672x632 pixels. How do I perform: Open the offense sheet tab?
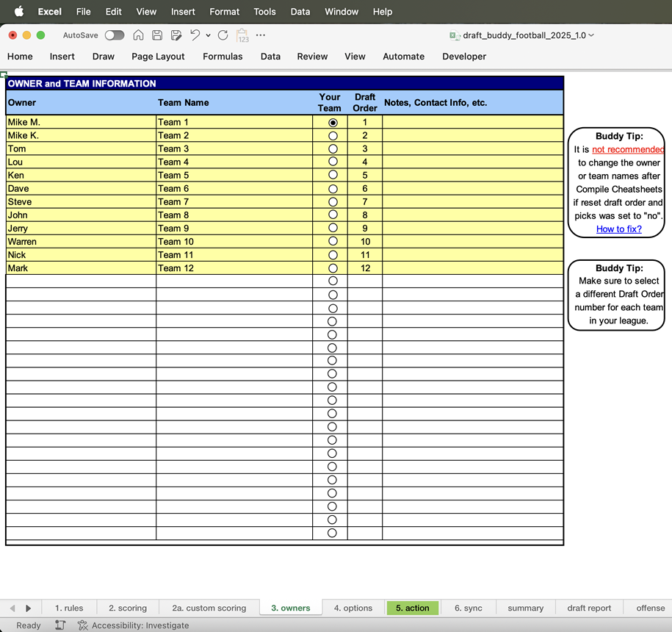tap(650, 608)
